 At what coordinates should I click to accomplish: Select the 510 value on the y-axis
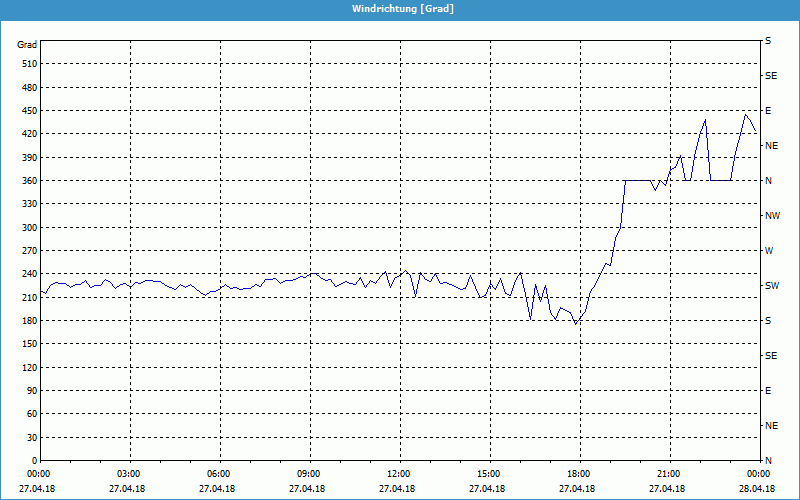pyautogui.click(x=28, y=64)
